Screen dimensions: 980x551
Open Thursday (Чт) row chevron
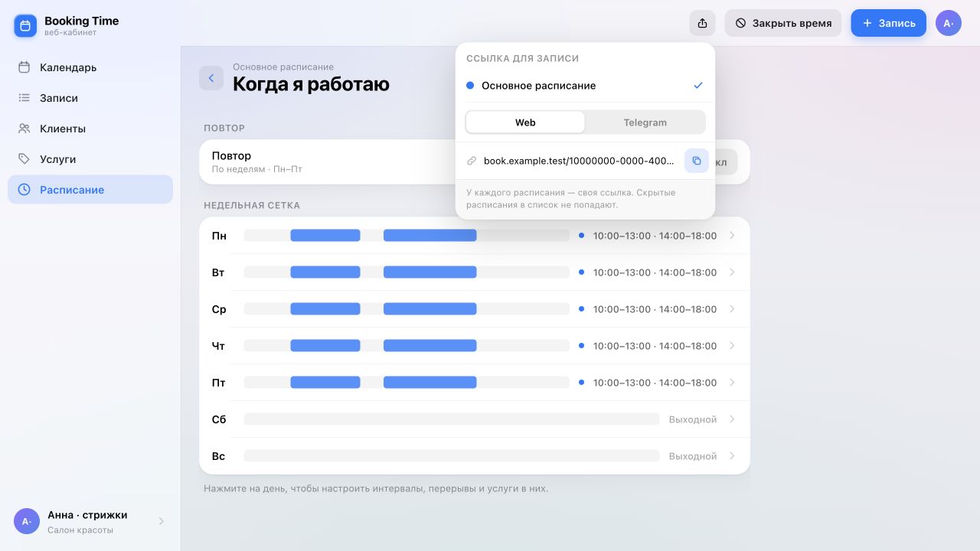pyautogui.click(x=732, y=346)
